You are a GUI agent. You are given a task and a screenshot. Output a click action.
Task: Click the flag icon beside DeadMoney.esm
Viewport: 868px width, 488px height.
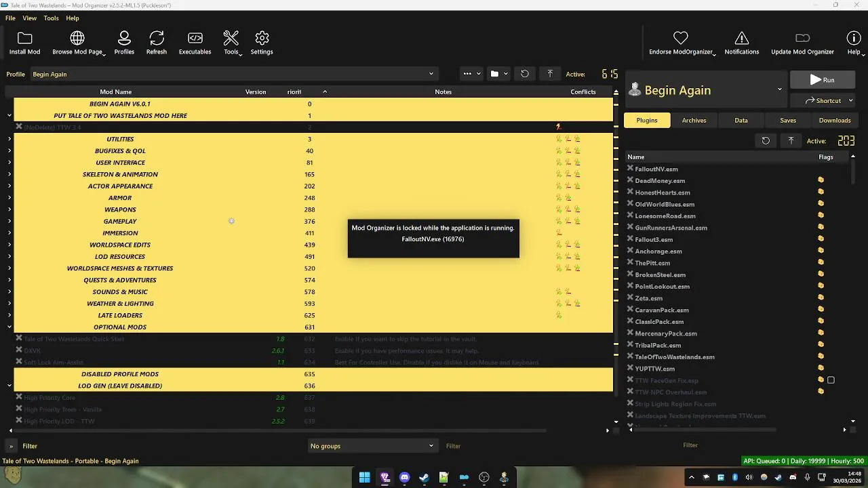click(x=821, y=180)
